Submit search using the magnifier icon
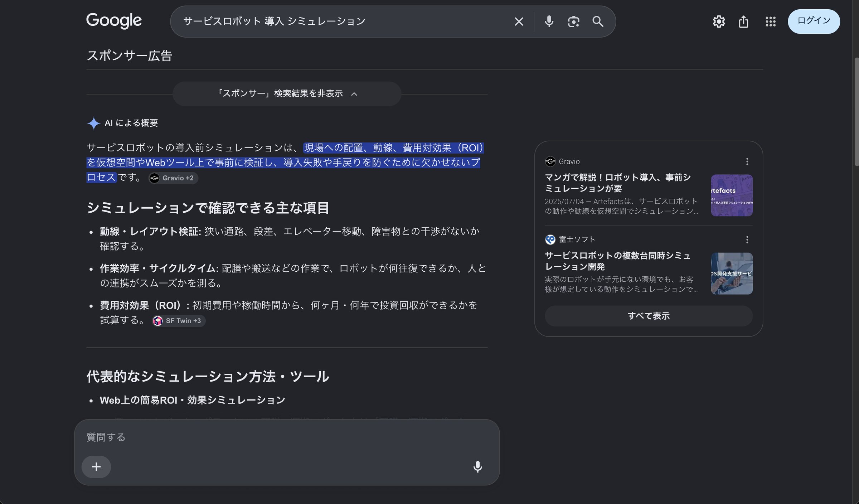This screenshot has height=504, width=859. click(598, 21)
